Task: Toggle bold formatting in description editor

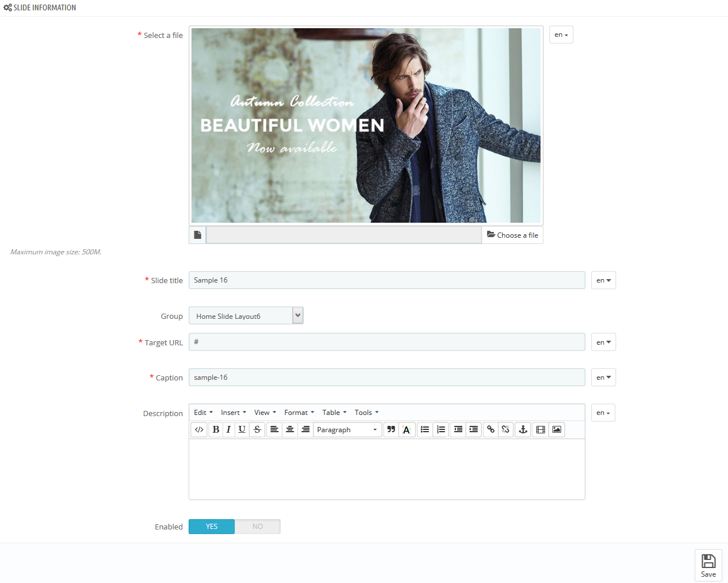Action: tap(216, 429)
